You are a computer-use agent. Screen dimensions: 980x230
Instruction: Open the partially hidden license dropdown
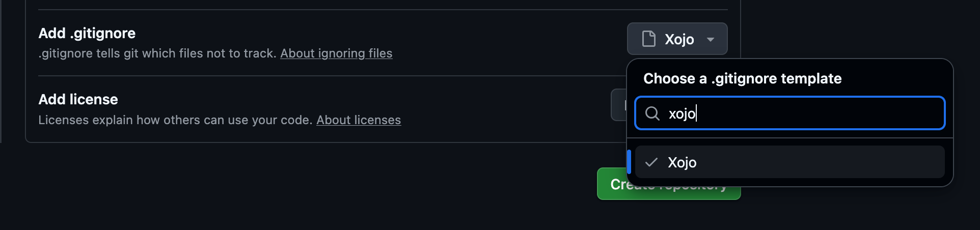[618, 105]
